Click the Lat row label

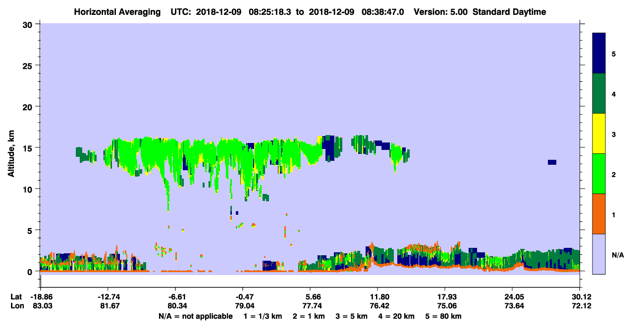[x=16, y=296]
